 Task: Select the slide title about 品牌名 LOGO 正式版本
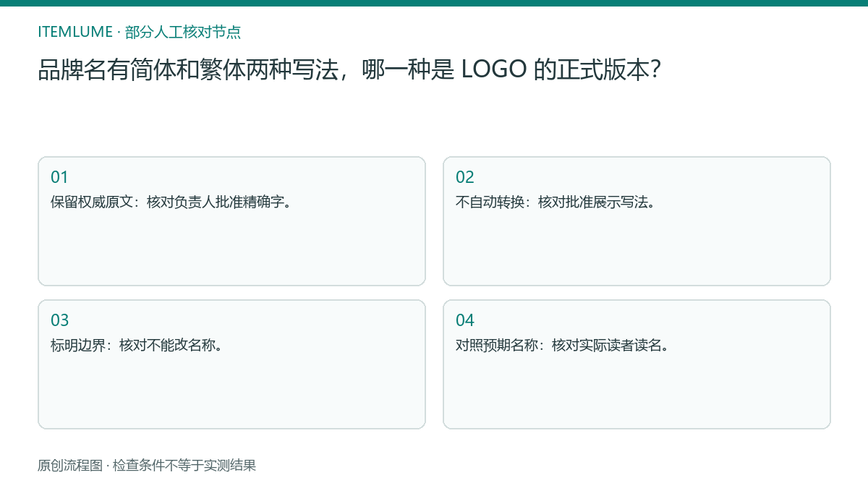point(349,70)
